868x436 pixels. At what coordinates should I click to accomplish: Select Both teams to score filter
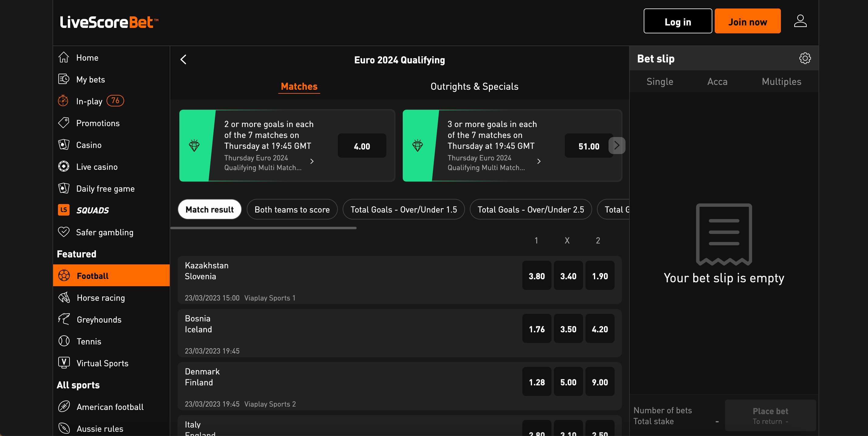tap(292, 210)
